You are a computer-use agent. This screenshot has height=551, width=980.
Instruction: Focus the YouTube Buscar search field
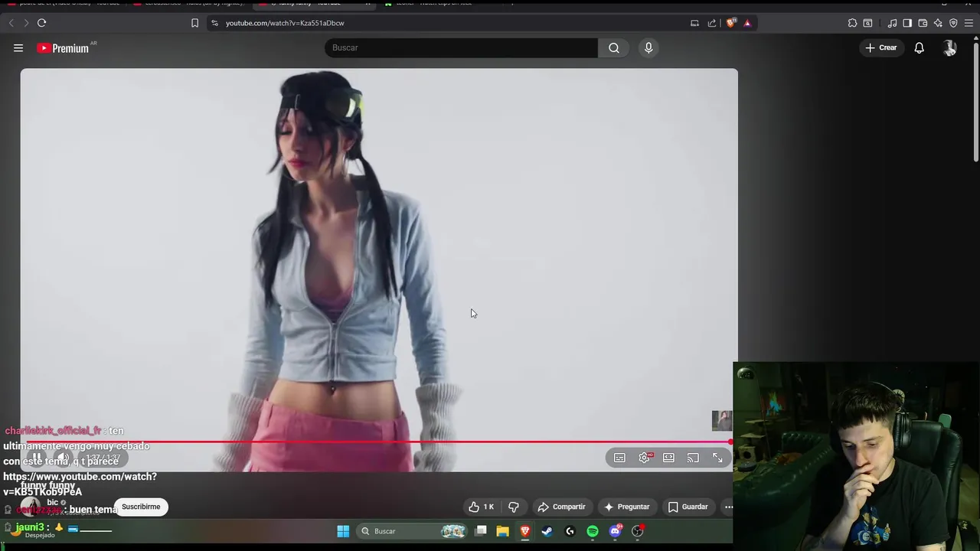pyautogui.click(x=461, y=47)
